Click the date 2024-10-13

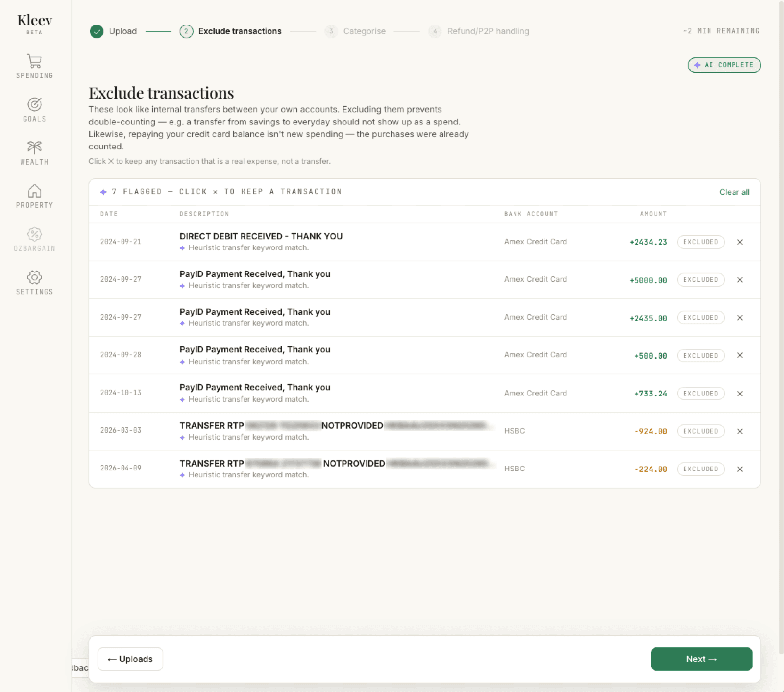121,393
